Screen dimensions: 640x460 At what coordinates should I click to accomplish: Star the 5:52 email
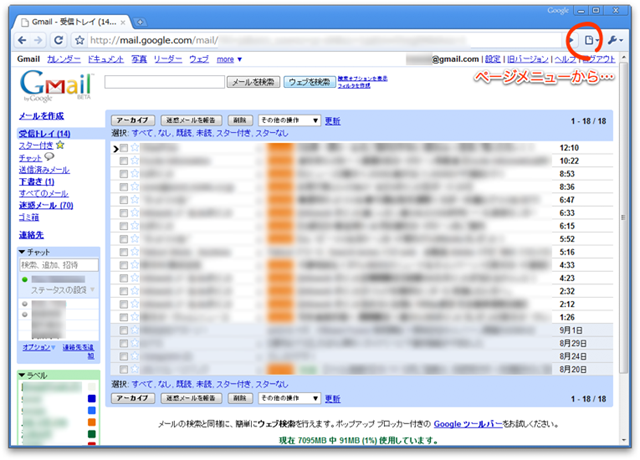pos(135,239)
